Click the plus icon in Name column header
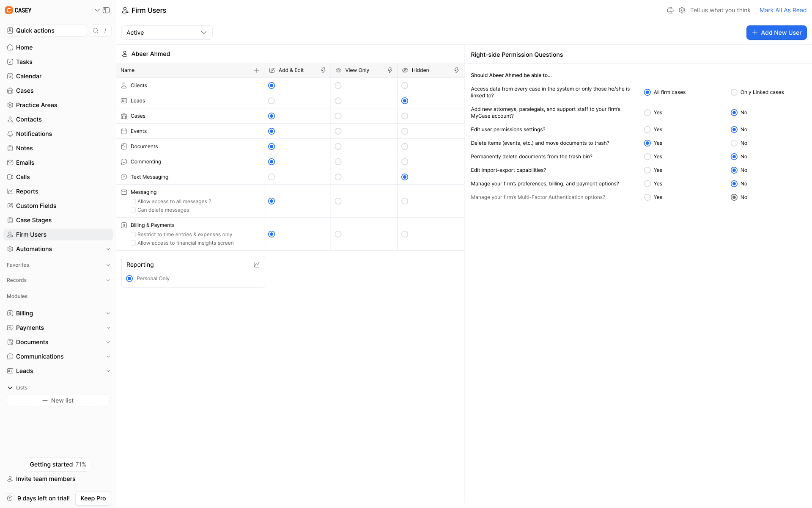Viewport: 812px width, 508px height. [257, 70]
